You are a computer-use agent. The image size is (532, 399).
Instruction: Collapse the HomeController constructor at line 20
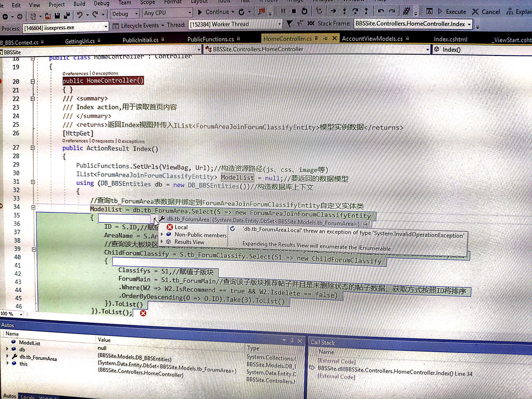tap(33, 82)
